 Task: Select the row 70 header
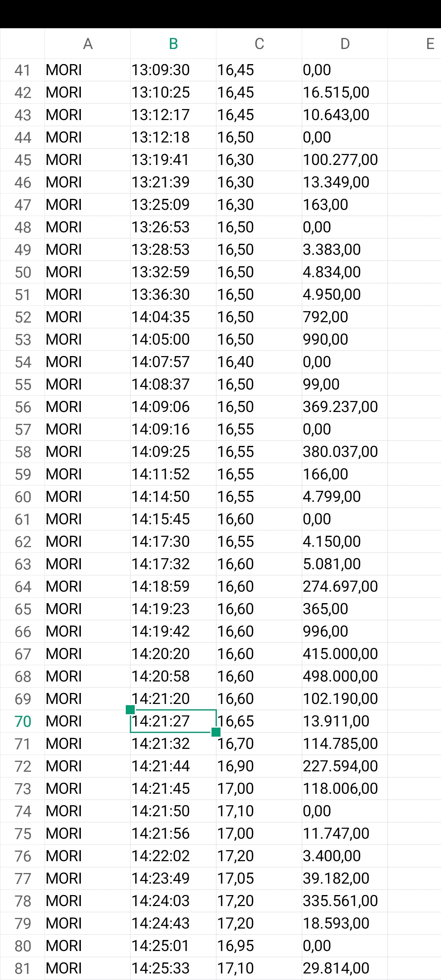click(22, 722)
